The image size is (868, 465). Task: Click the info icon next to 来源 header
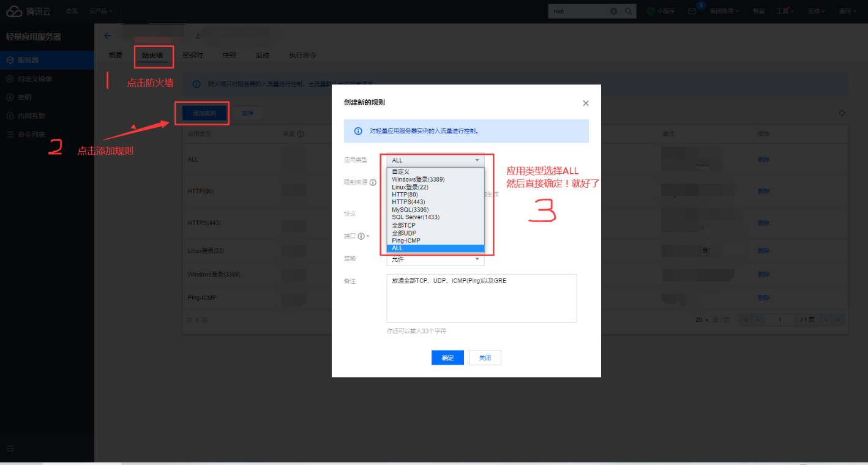click(301, 133)
